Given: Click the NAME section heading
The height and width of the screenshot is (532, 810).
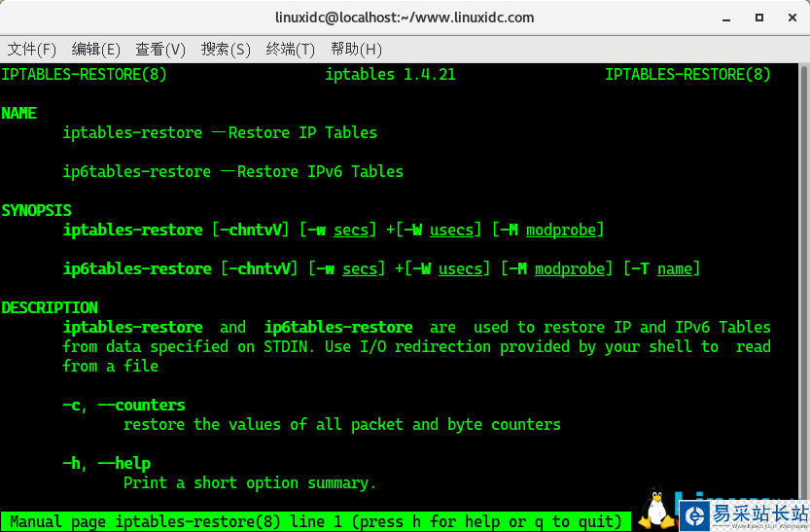Looking at the screenshot, I should tap(19, 113).
